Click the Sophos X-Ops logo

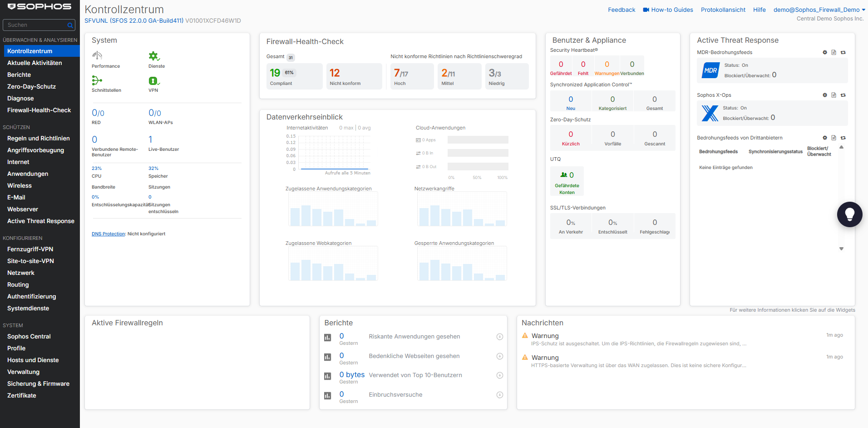(710, 113)
